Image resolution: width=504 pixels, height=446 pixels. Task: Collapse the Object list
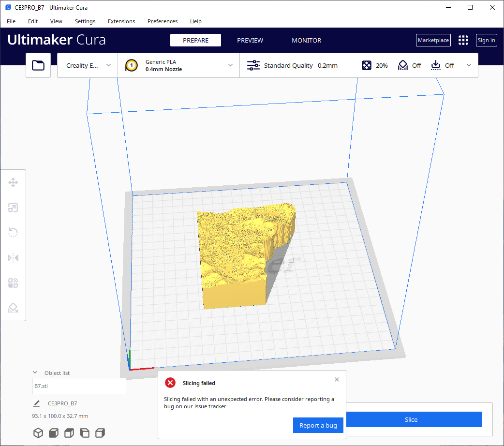click(35, 372)
